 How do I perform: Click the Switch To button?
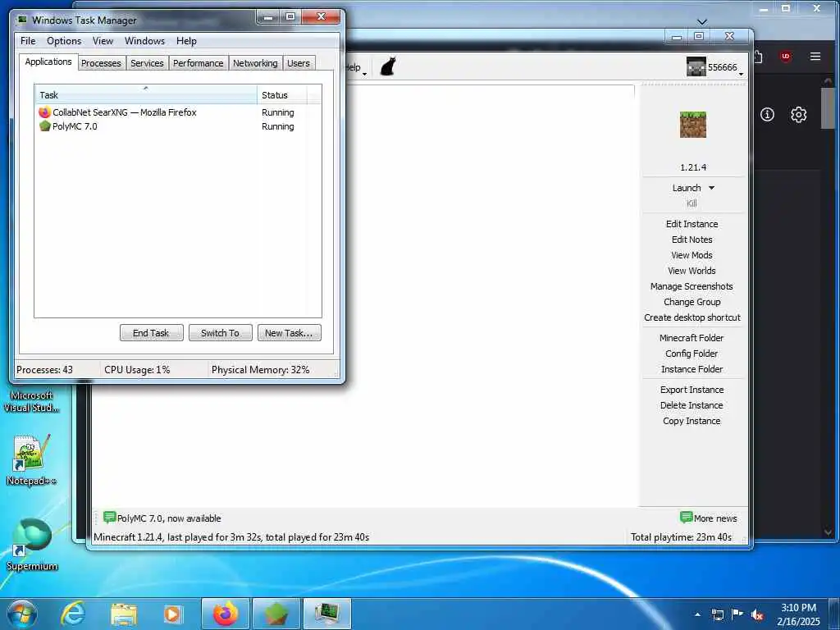tap(220, 333)
